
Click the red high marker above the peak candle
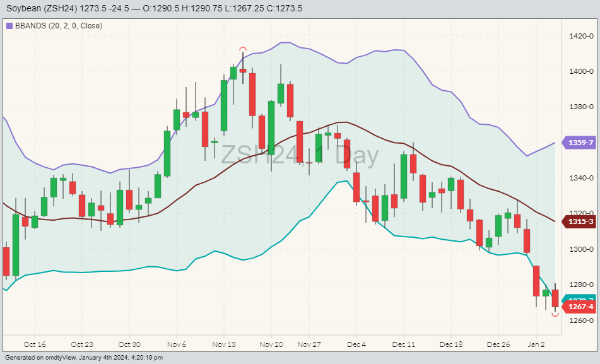coord(243,49)
